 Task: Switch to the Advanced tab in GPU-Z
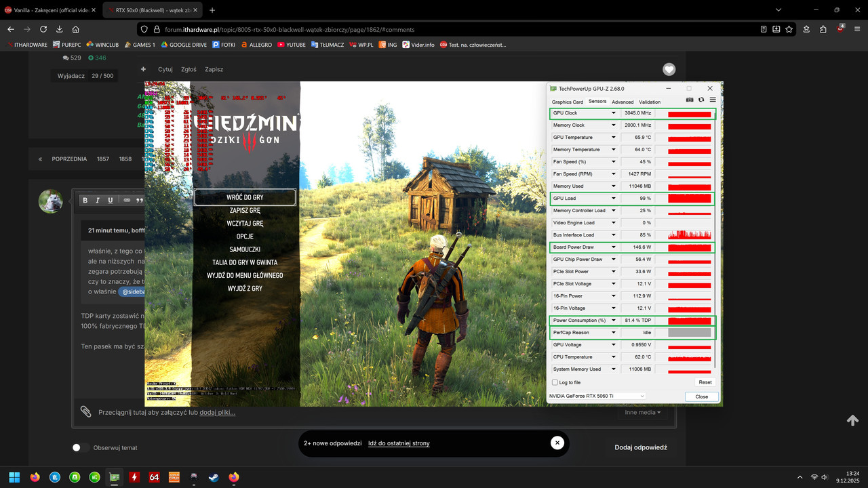623,102
